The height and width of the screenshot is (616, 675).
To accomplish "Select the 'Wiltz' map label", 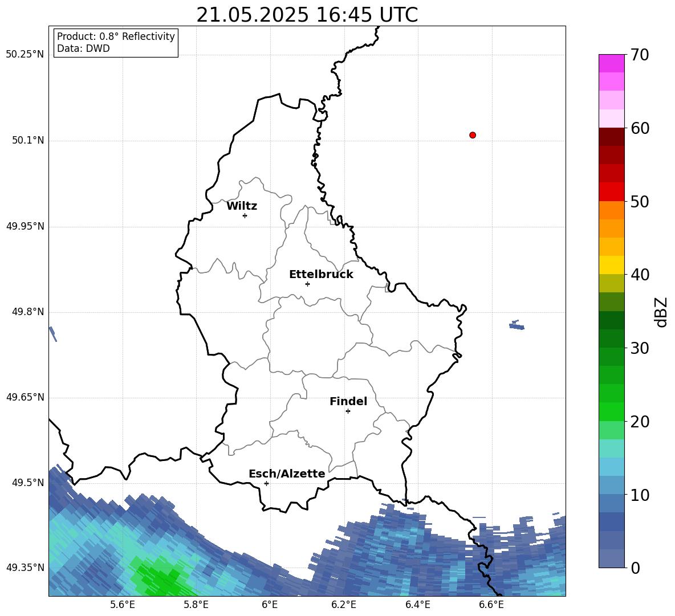I will [242, 206].
